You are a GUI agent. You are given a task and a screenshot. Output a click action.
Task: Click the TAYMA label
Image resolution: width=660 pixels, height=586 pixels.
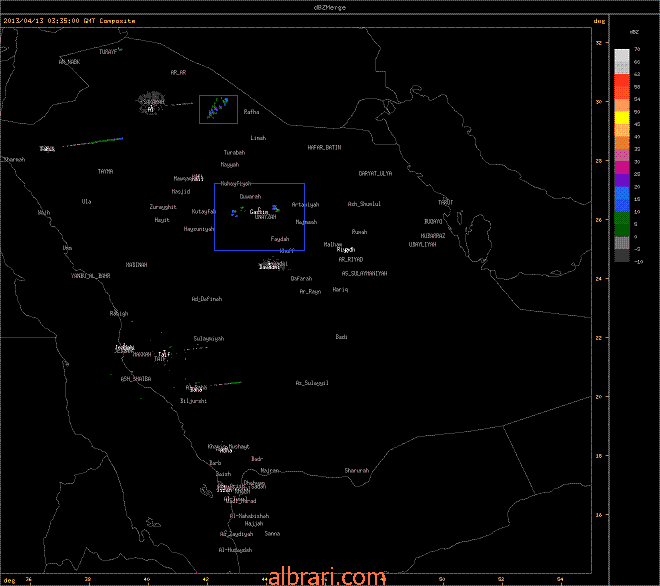tap(105, 171)
